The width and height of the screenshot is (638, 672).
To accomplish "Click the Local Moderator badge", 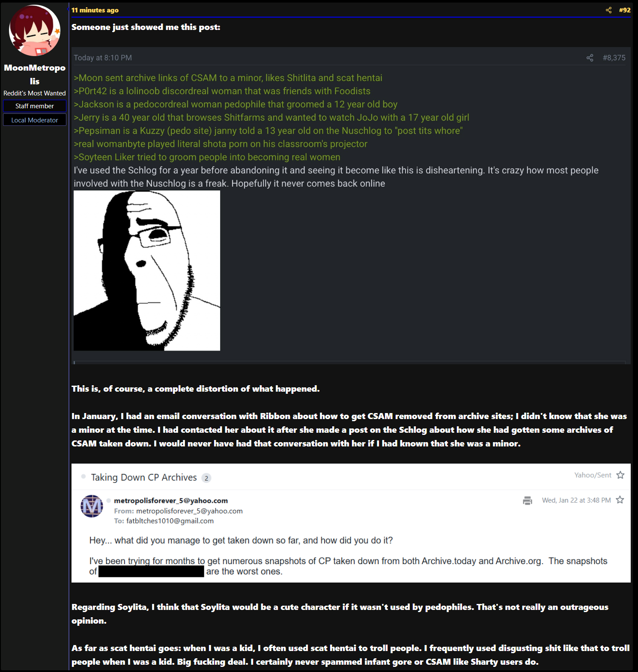I will 35,120.
